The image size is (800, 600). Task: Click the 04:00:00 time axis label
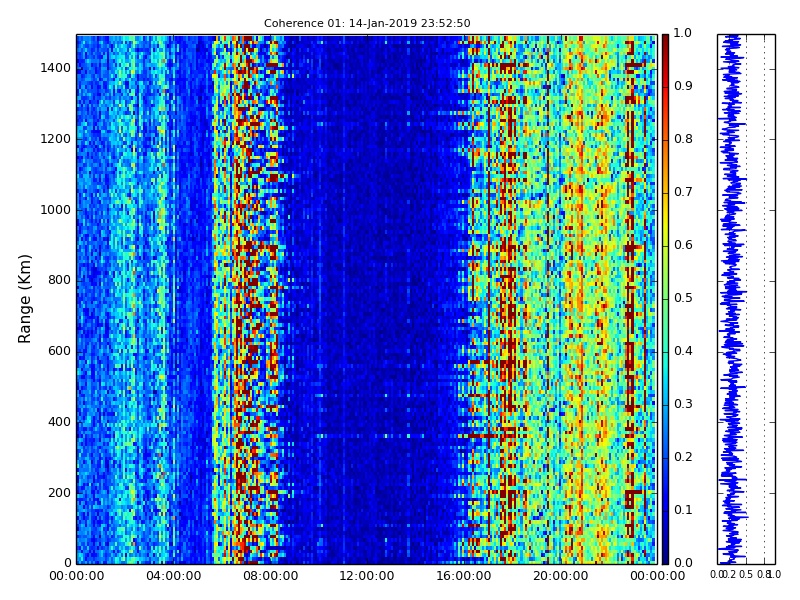173,576
